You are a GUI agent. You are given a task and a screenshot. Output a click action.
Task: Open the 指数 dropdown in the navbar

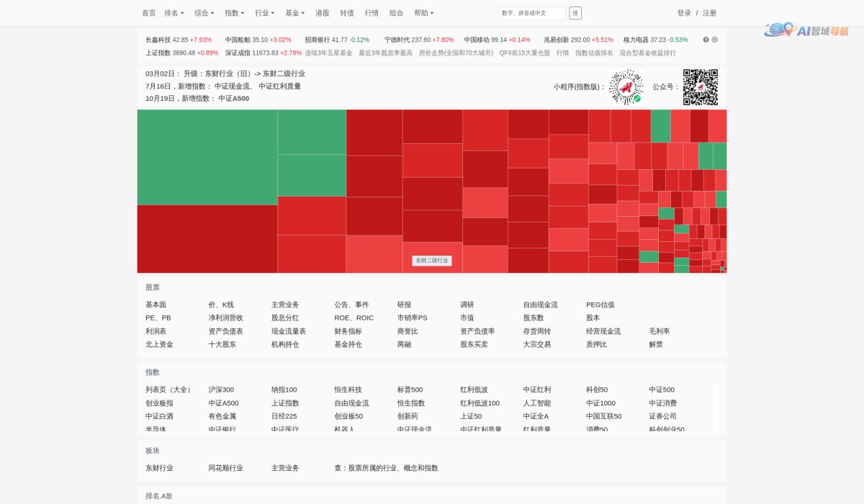pyautogui.click(x=235, y=13)
